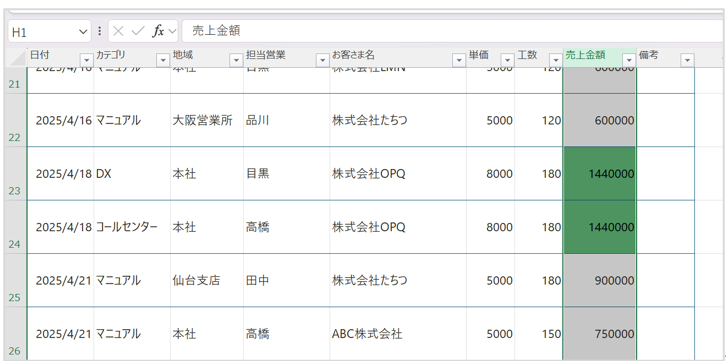The height and width of the screenshot is (361, 726).
Task: Click the 600000 amount in row 22
Action: point(600,120)
